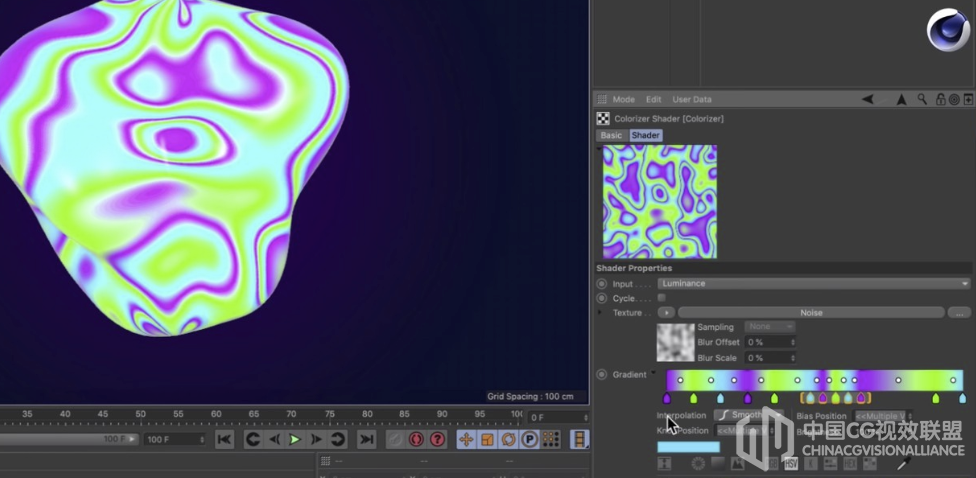Click the Blur Scale value field
This screenshot has width=976, height=478.
pos(770,358)
